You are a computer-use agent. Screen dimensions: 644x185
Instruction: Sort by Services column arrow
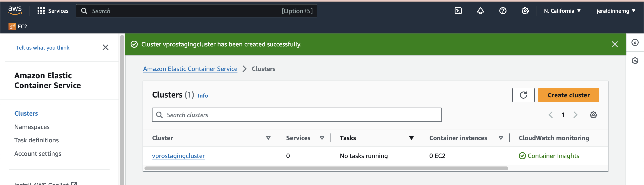tap(322, 138)
